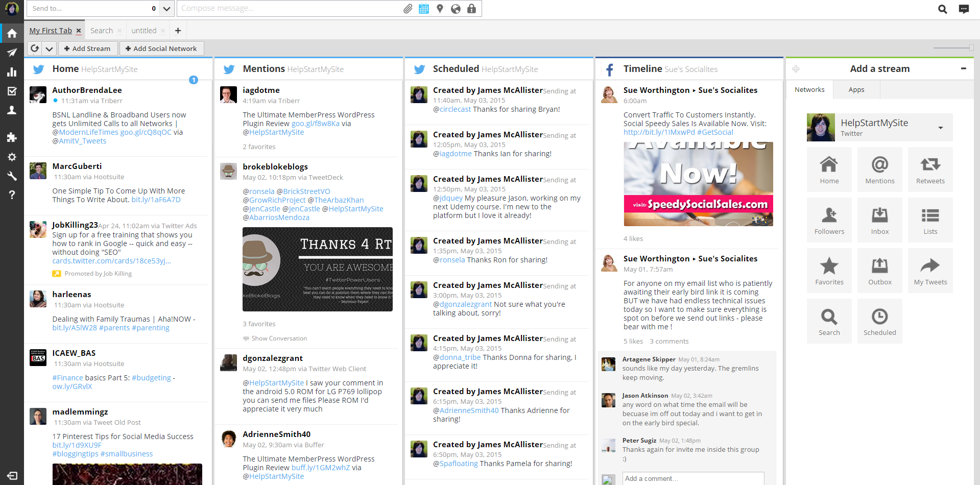The image size is (980, 485).
Task: Click Artagene Skipper commenter name
Action: point(649,359)
